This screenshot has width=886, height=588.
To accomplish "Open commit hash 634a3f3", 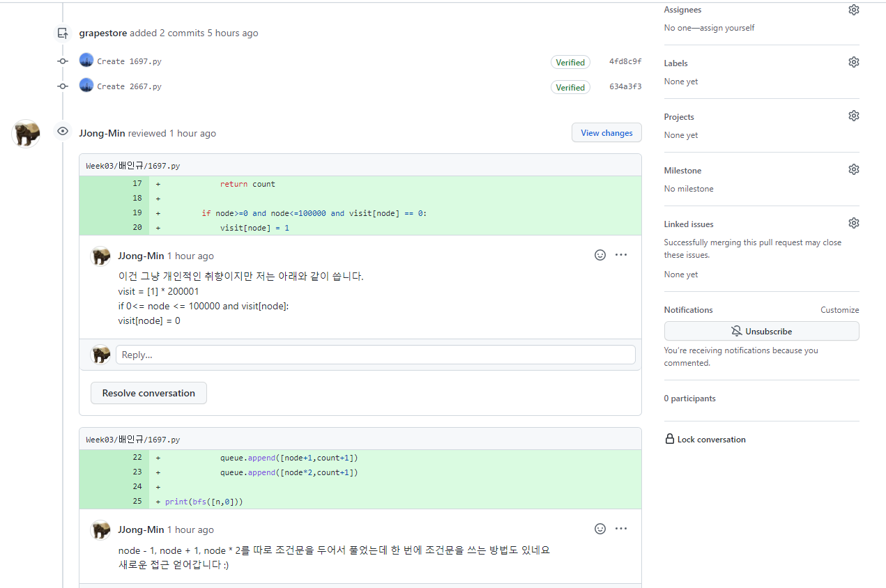I will [625, 86].
